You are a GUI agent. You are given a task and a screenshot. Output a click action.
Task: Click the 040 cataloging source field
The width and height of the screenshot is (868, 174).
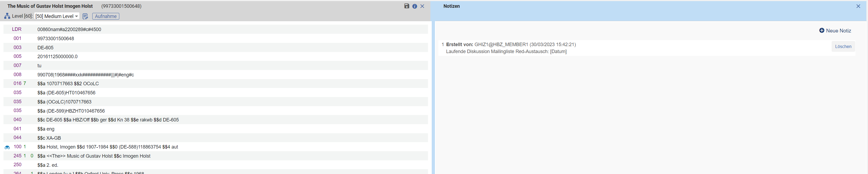108,120
